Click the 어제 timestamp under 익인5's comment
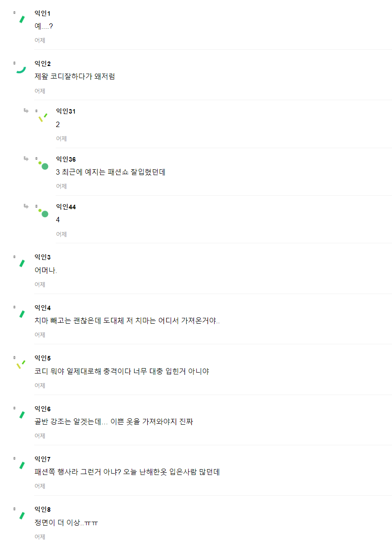 tap(40, 386)
